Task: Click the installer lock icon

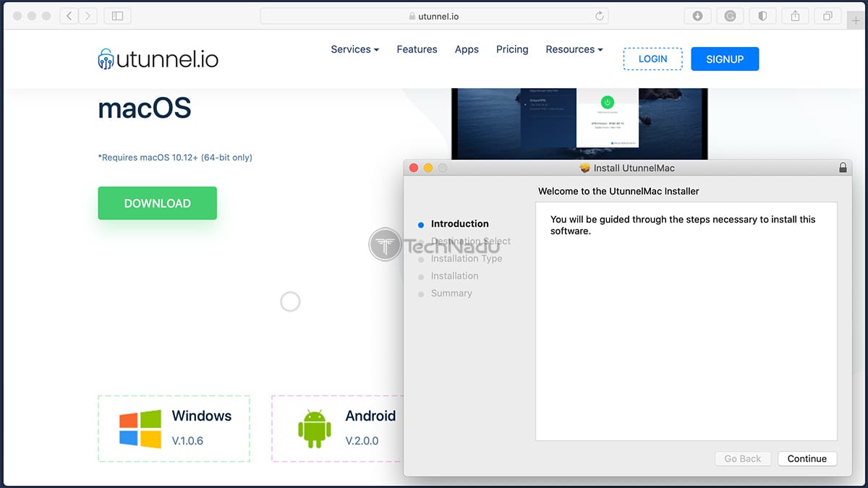Action: (843, 168)
